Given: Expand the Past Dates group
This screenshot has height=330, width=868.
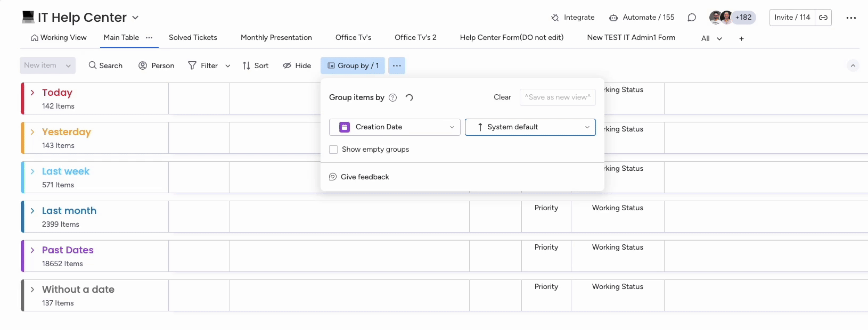Looking at the screenshot, I should (x=32, y=250).
